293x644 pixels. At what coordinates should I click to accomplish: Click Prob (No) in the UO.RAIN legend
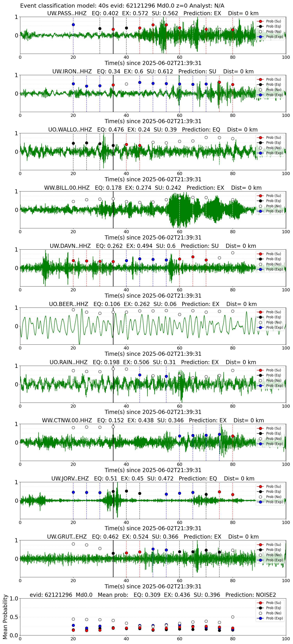(x=274, y=381)
